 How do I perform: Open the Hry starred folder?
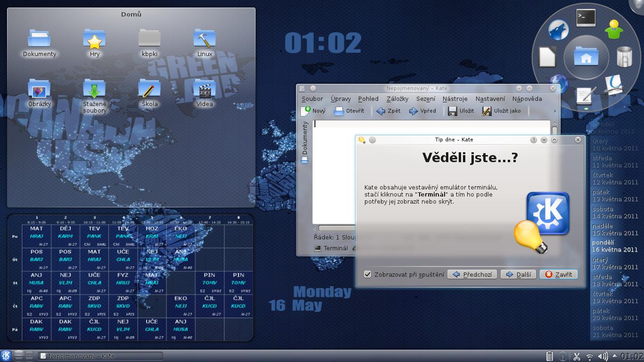click(94, 38)
